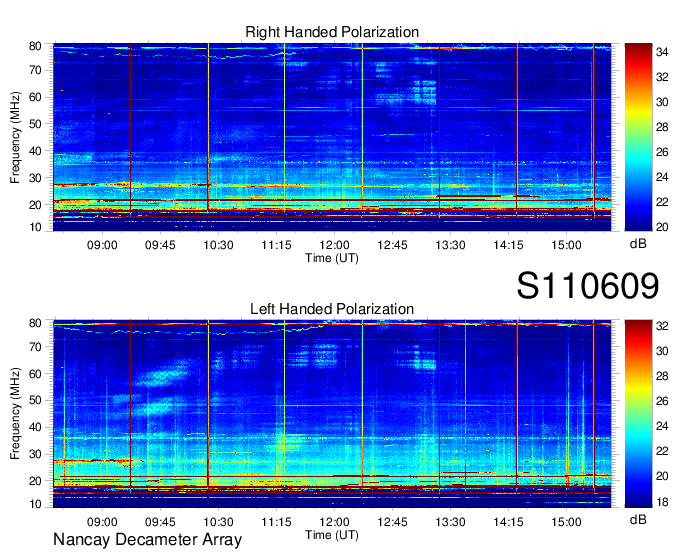Click the 40 MHz tick label on the bottom plot
680x552 pixels.
point(35,428)
